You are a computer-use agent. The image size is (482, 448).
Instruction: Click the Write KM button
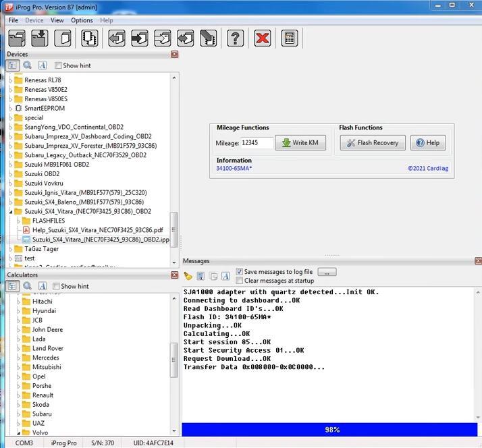[300, 142]
